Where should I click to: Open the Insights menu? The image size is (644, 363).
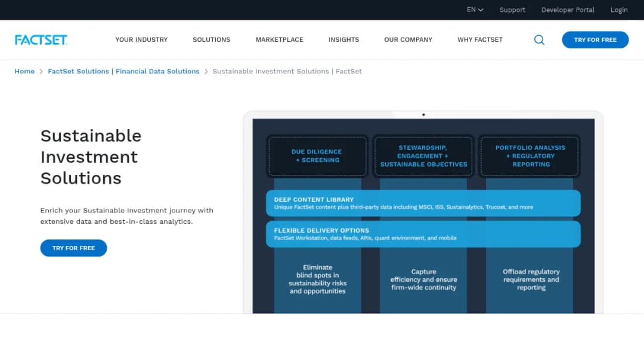(x=344, y=40)
